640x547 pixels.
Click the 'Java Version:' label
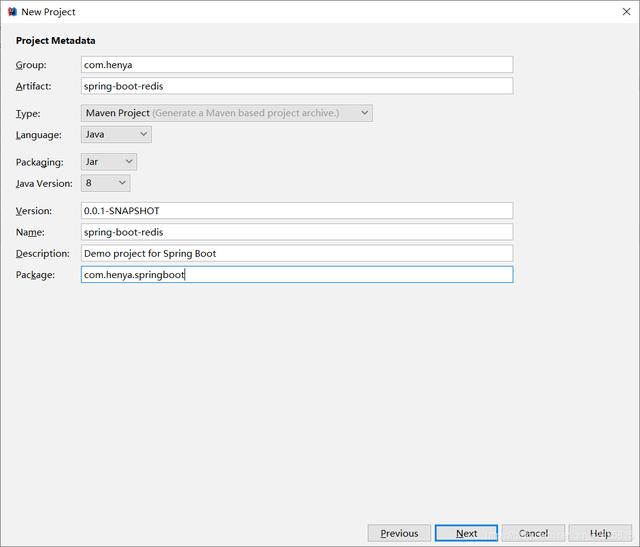click(44, 184)
